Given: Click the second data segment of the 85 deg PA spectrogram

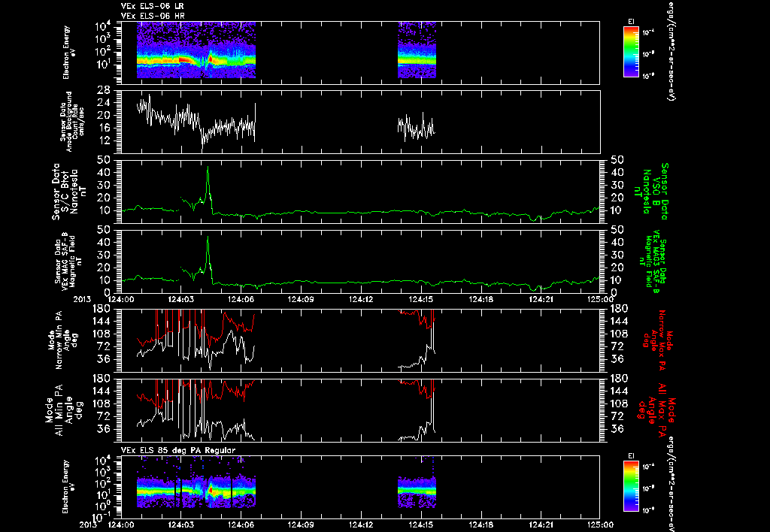Looking at the screenshot, I should [x=417, y=491].
